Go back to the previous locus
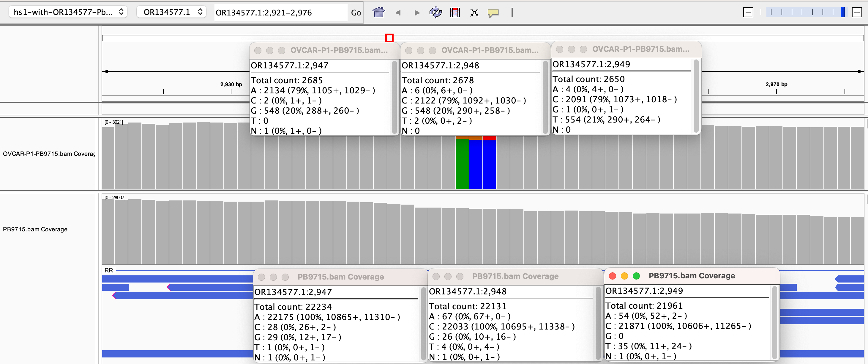 tap(398, 12)
